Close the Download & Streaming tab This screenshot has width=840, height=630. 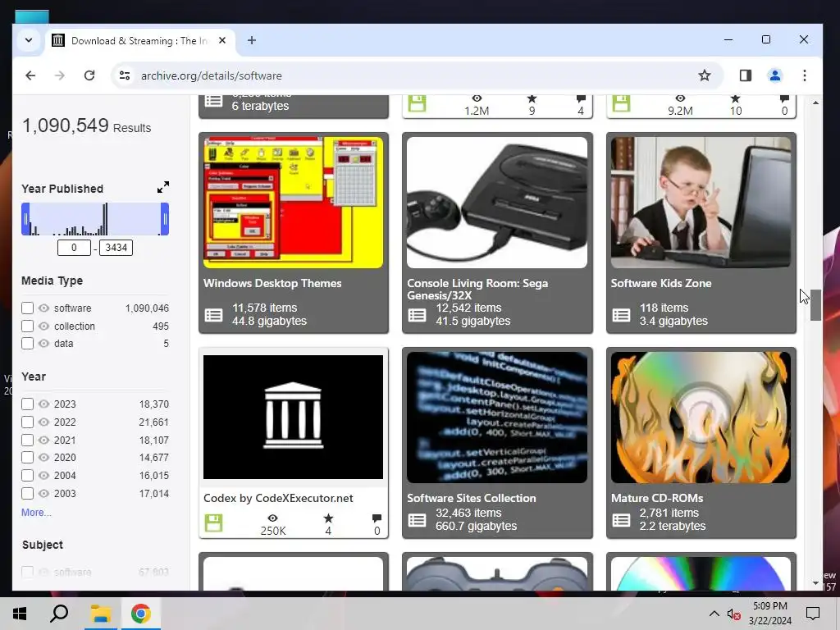(222, 40)
